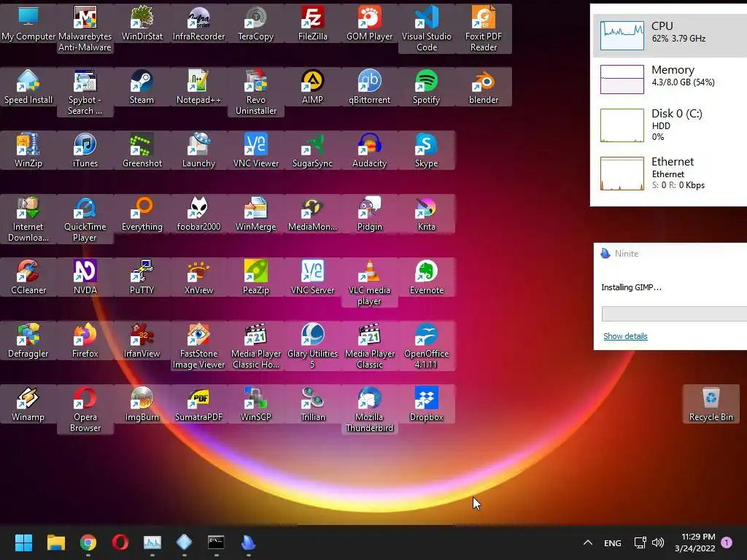Open the My Computer desktop icon
Viewport: 747px width, 560px height.
[28, 23]
